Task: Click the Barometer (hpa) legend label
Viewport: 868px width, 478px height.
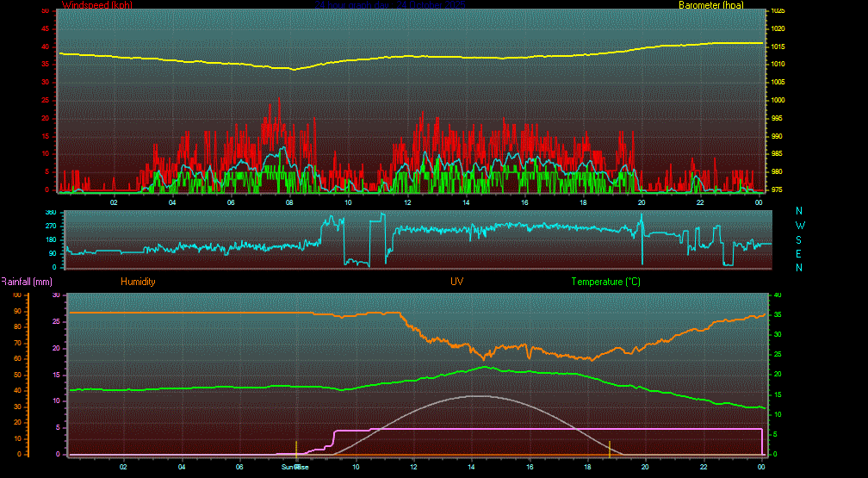Action: pos(707,5)
